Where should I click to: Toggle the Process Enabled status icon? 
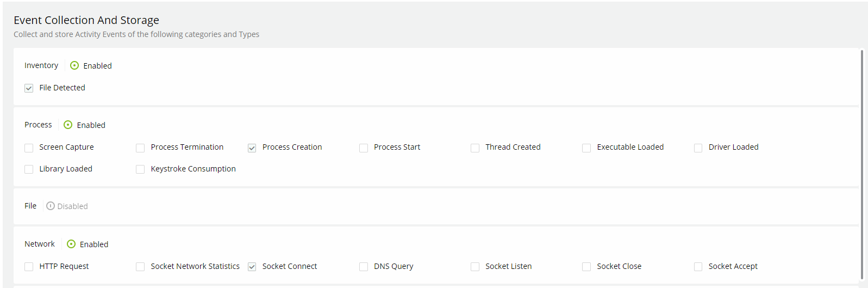[68, 125]
